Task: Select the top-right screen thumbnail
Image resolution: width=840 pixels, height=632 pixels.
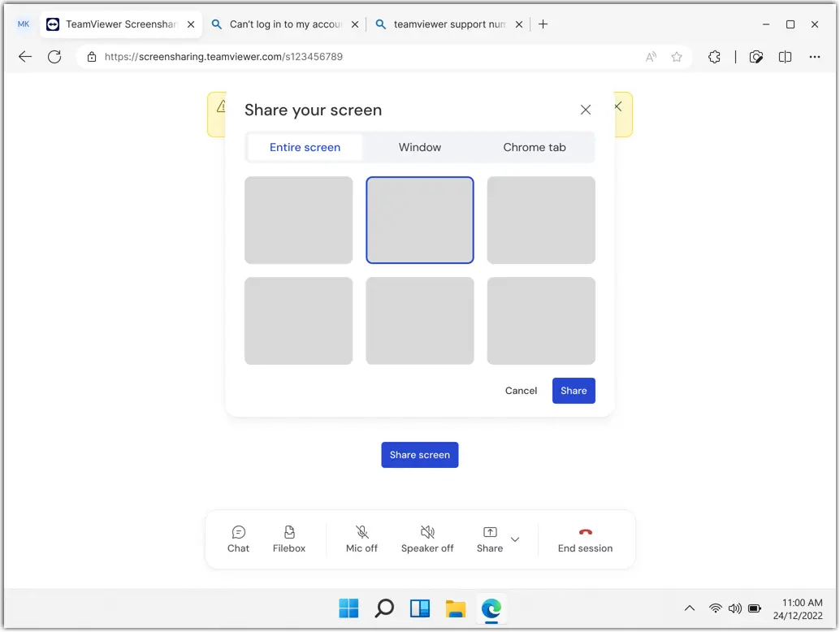Action: tap(541, 220)
